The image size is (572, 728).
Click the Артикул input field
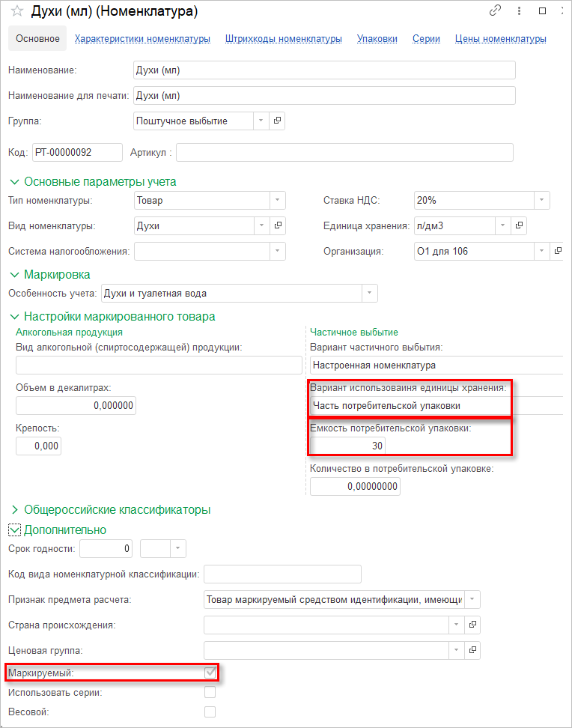[x=344, y=153]
